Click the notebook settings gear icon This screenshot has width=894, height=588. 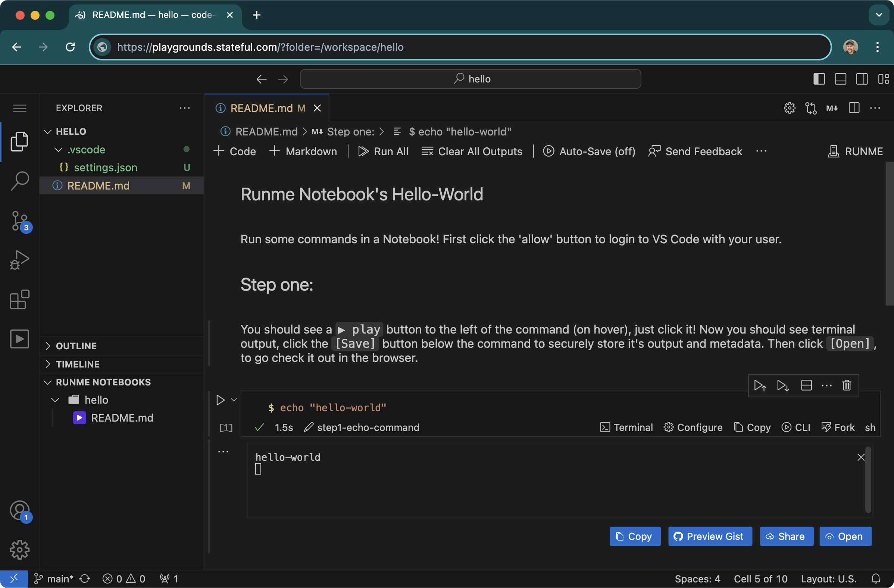pyautogui.click(x=790, y=108)
